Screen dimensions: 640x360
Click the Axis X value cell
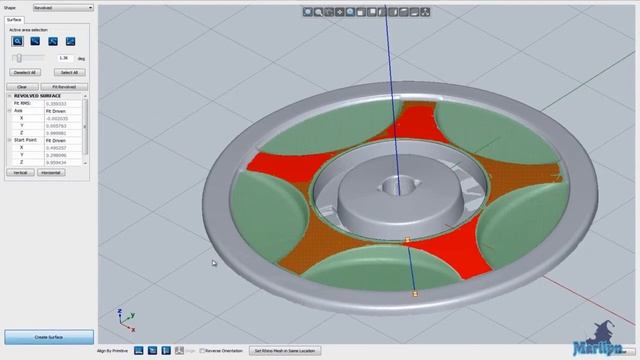coord(63,118)
